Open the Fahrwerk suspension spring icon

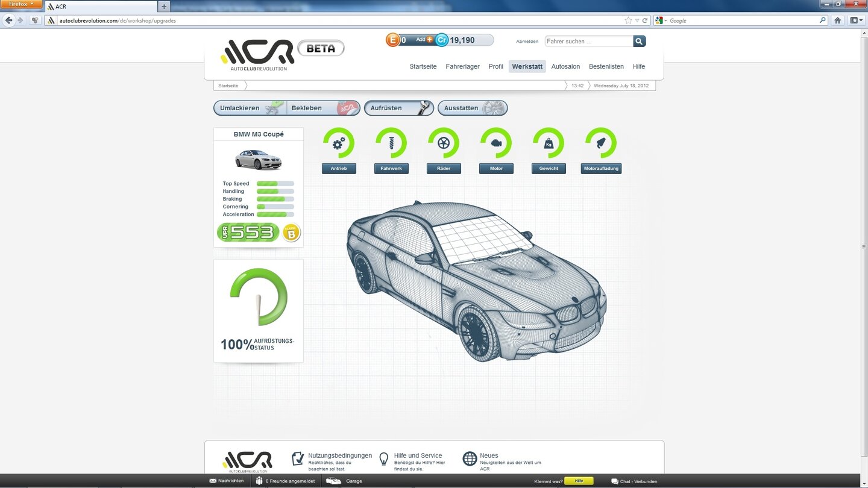click(x=391, y=143)
